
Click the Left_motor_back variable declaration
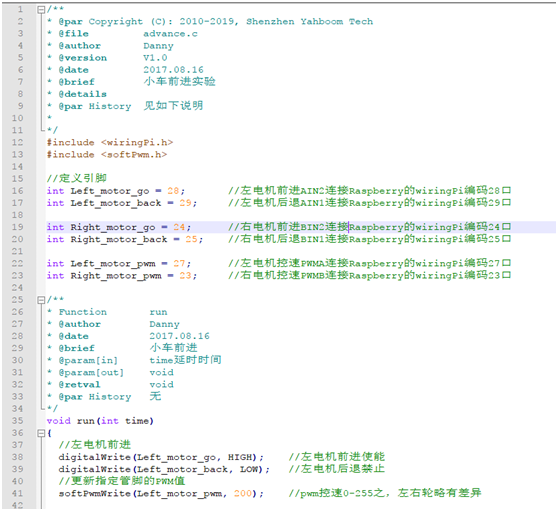122,203
